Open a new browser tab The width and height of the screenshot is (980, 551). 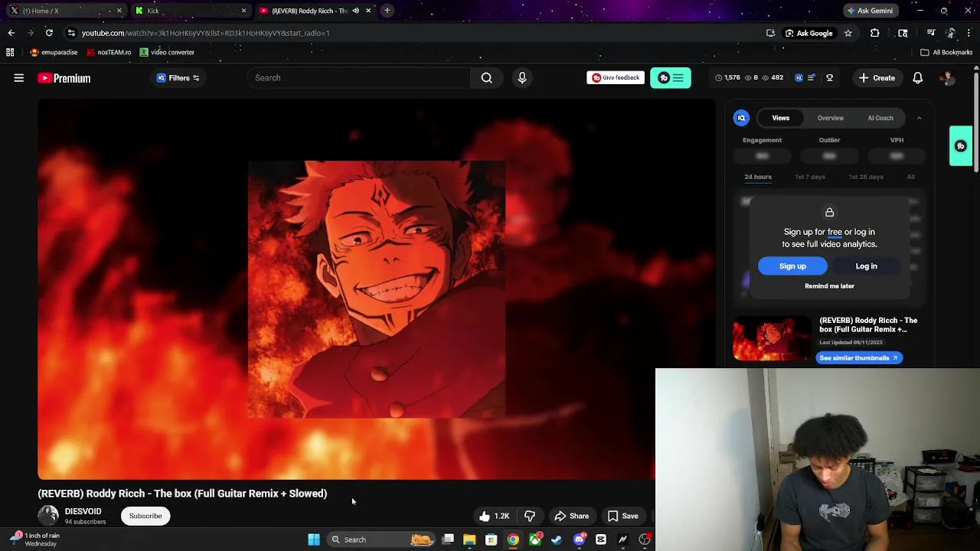tap(387, 11)
